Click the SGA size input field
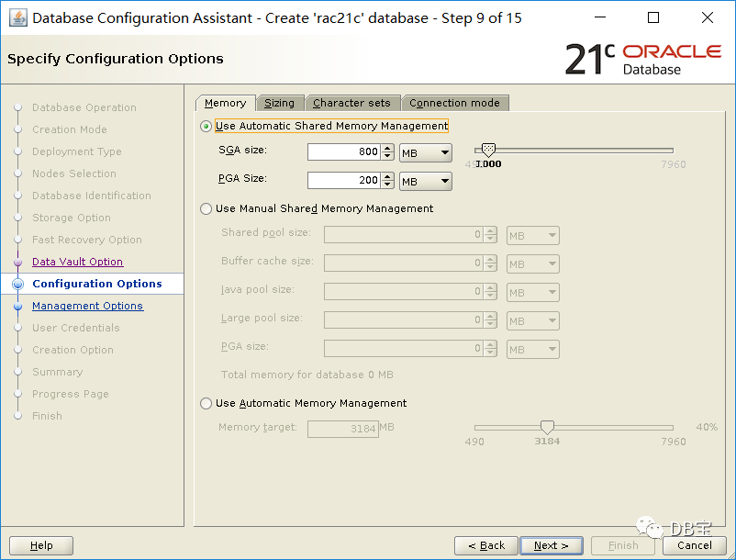 (x=344, y=152)
